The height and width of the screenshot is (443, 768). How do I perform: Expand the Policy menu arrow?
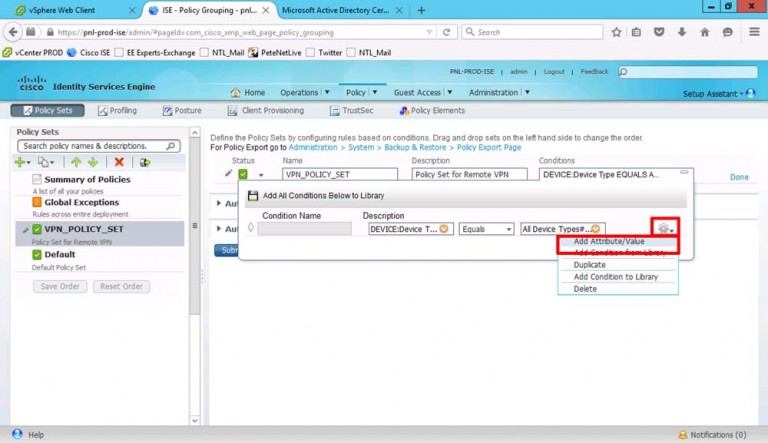click(375, 92)
